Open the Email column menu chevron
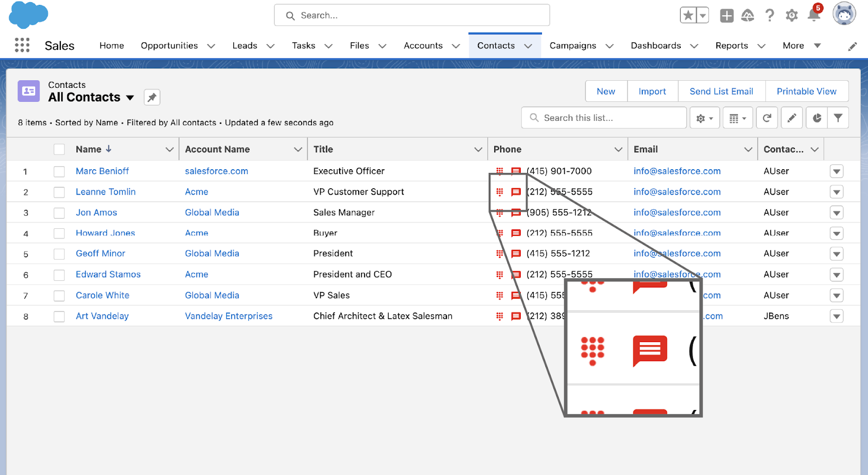 [748, 149]
